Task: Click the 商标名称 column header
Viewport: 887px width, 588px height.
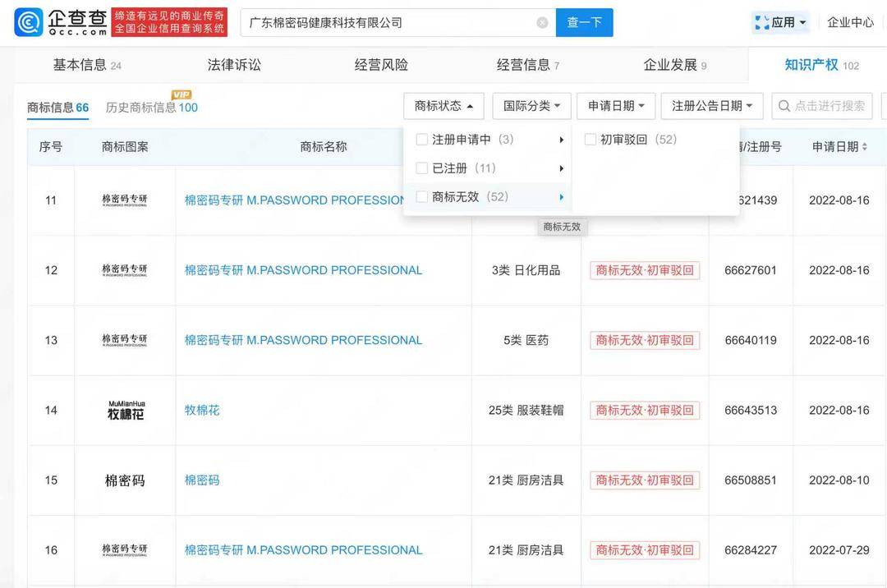Action: [x=323, y=147]
